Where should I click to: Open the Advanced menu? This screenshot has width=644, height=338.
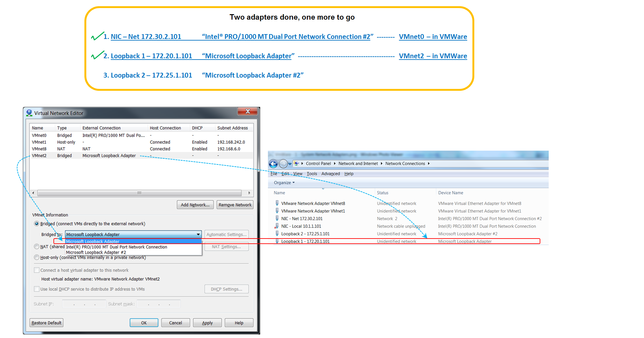pos(330,174)
